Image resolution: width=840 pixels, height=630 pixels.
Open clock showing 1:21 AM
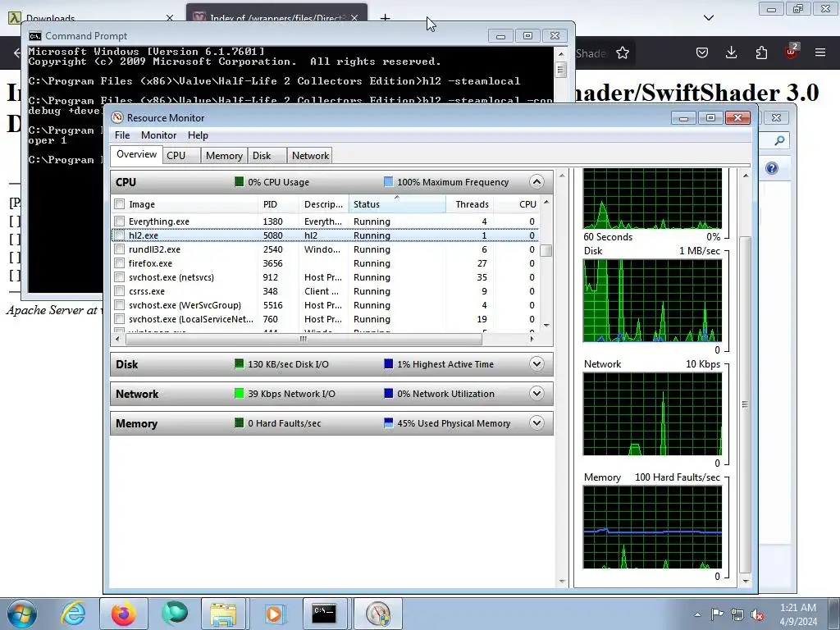coord(798,614)
